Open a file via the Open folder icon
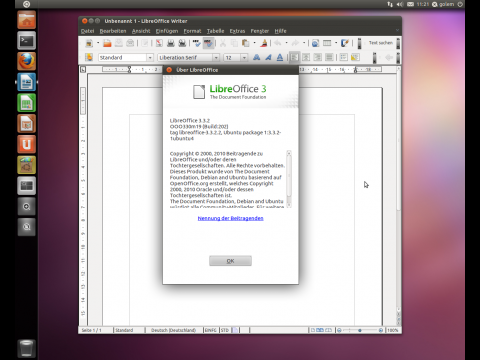Screen dimensions: 480x360 click(x=107, y=43)
